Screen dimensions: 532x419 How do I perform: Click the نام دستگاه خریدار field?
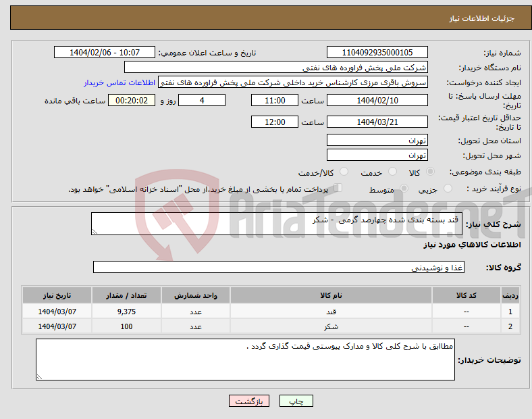[276, 67]
